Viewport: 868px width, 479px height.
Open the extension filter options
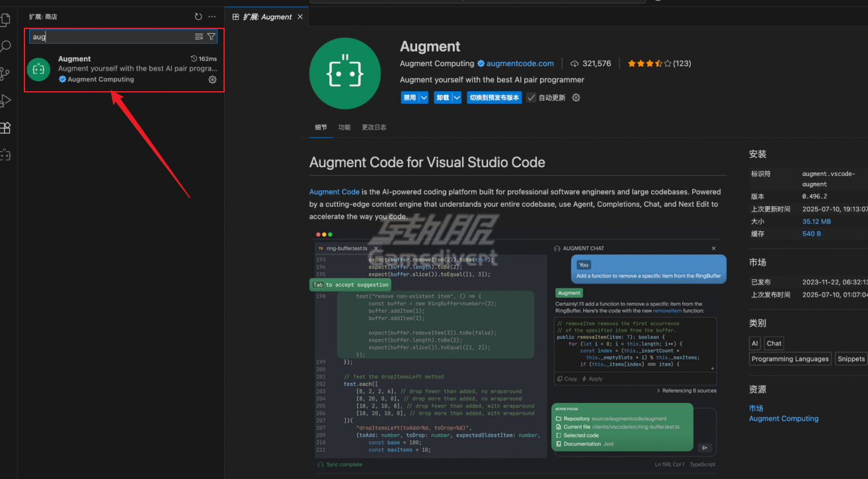tap(211, 36)
